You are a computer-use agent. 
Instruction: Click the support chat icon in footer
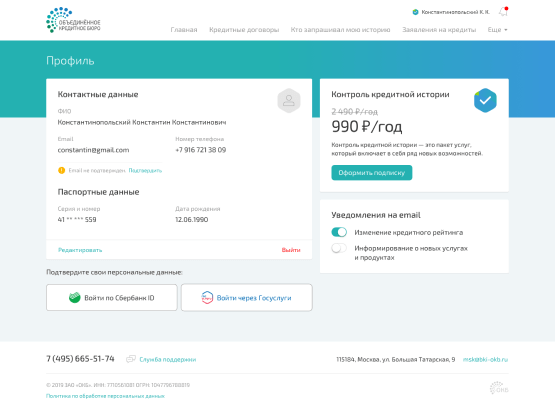(131, 359)
